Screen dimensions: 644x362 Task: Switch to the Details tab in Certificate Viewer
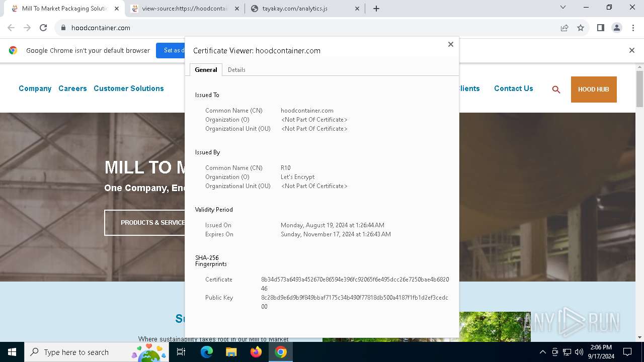click(x=236, y=70)
